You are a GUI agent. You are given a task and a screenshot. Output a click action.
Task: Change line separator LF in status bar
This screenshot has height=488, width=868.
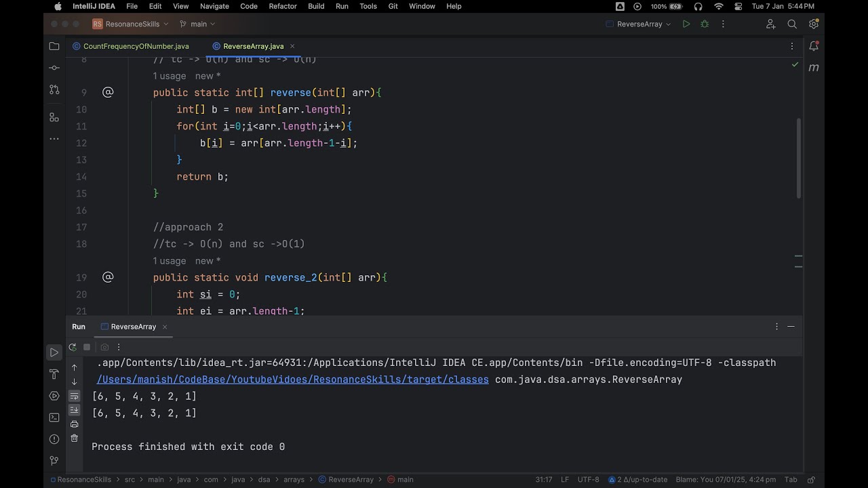click(565, 479)
